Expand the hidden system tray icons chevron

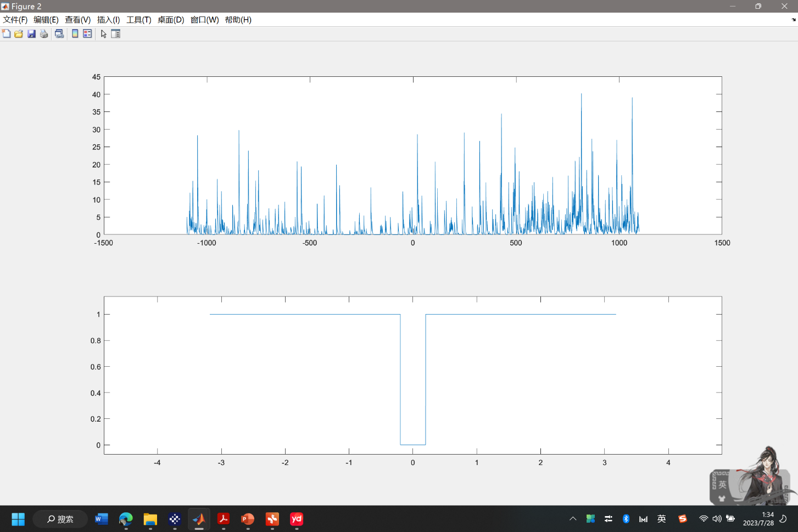573,519
